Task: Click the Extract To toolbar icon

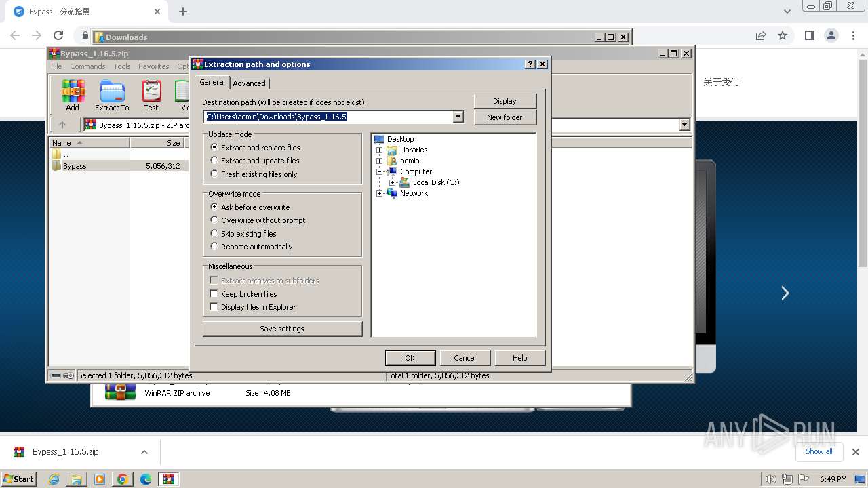Action: point(112,96)
